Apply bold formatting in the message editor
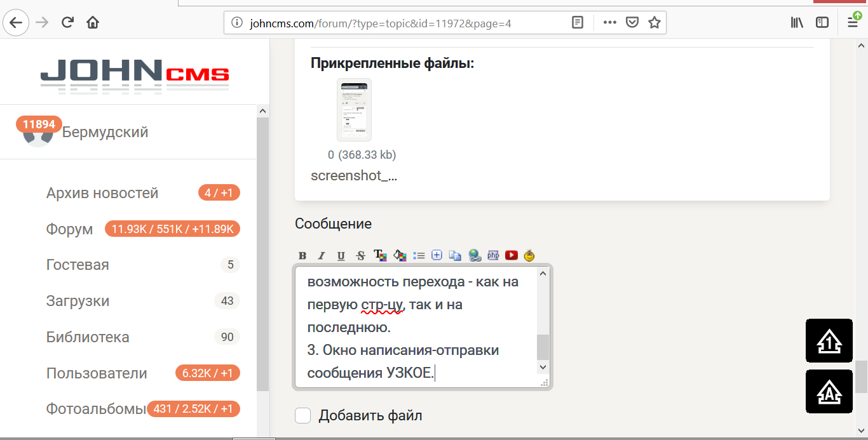The width and height of the screenshot is (868, 440). click(302, 255)
